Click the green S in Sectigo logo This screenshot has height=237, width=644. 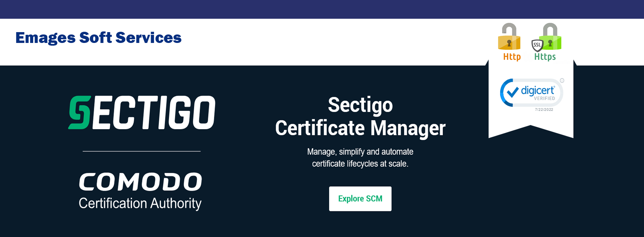click(x=80, y=113)
